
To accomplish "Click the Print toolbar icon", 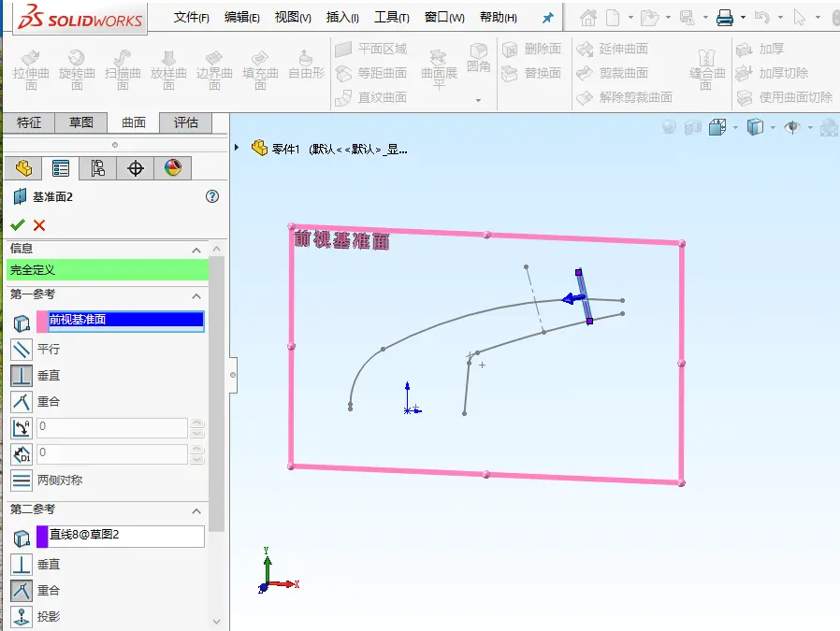I will click(x=725, y=18).
